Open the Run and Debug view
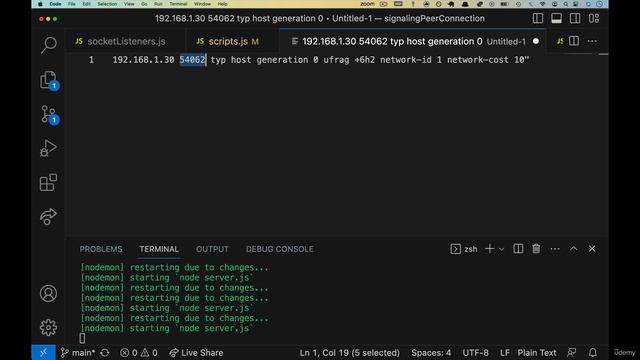The width and height of the screenshot is (640, 360). 49,148
